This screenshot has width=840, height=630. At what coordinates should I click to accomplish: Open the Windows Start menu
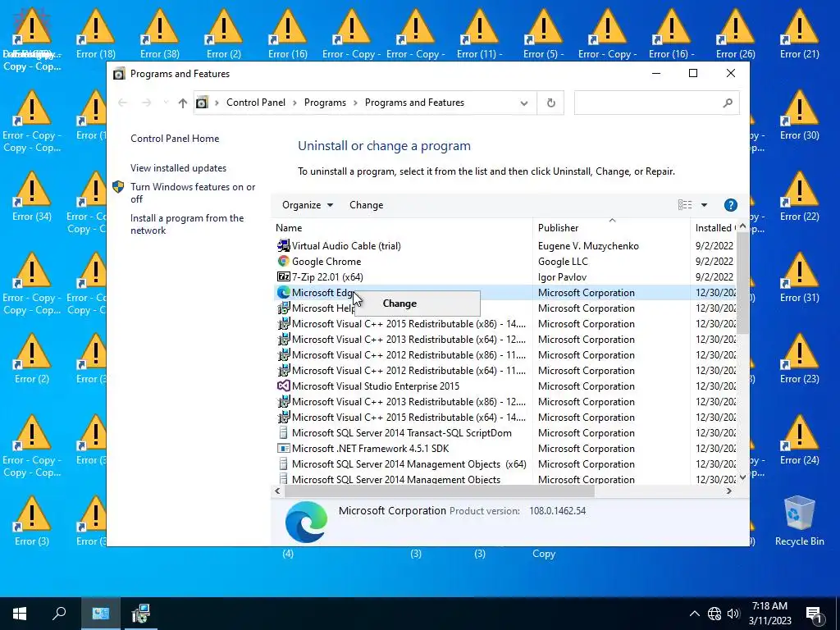pos(20,614)
